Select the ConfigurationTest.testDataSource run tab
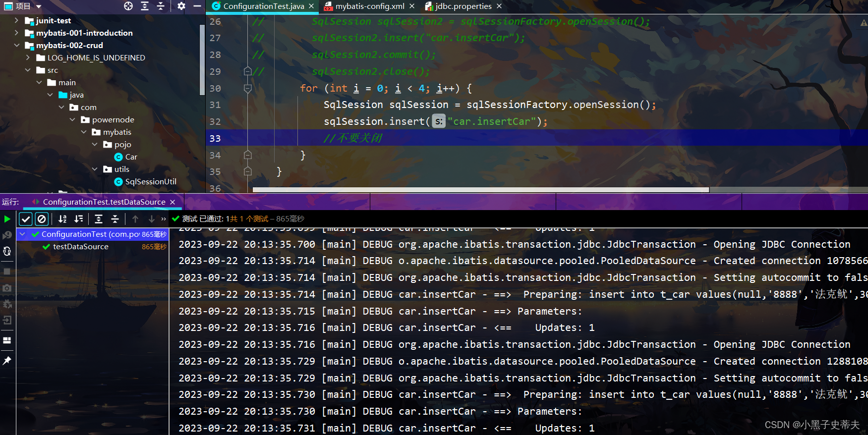This screenshot has width=868, height=435. tap(104, 202)
